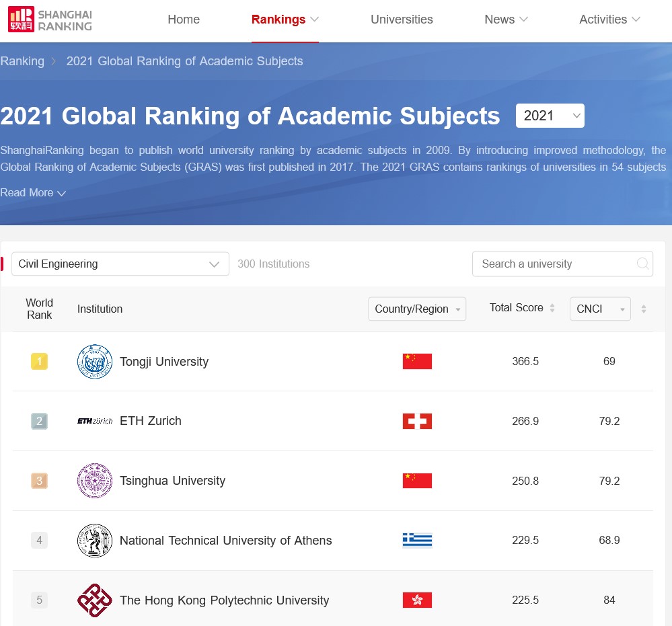Image resolution: width=672 pixels, height=626 pixels.
Task: Click the World Rank column header
Action: pos(40,309)
